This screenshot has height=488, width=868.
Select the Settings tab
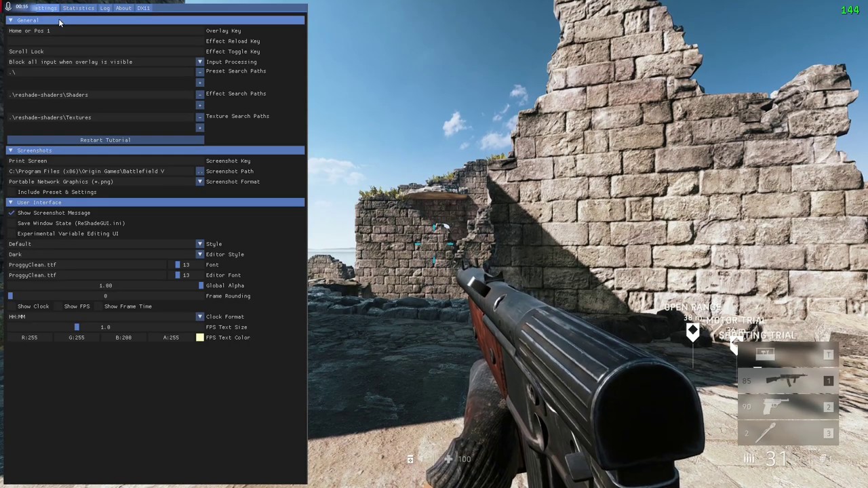tap(45, 8)
